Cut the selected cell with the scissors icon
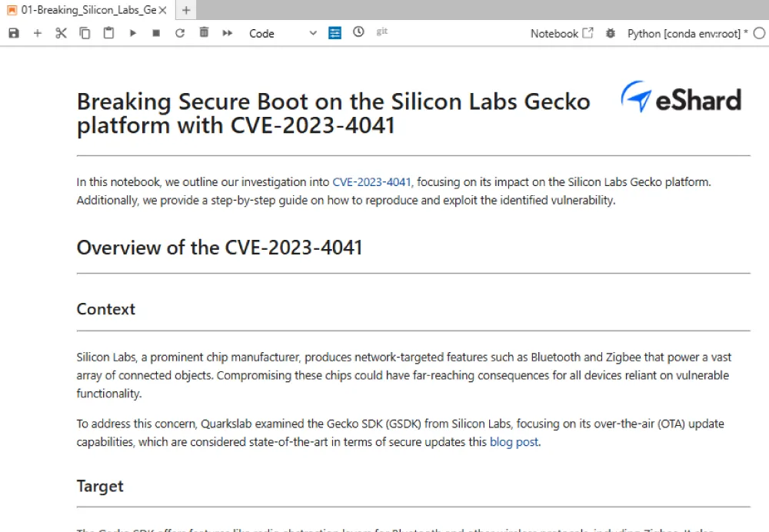 click(61, 33)
